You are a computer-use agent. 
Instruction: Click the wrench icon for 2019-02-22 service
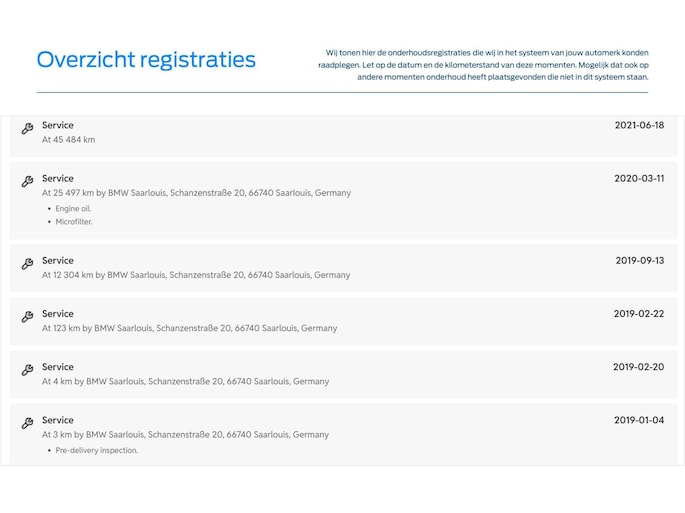coord(27,317)
